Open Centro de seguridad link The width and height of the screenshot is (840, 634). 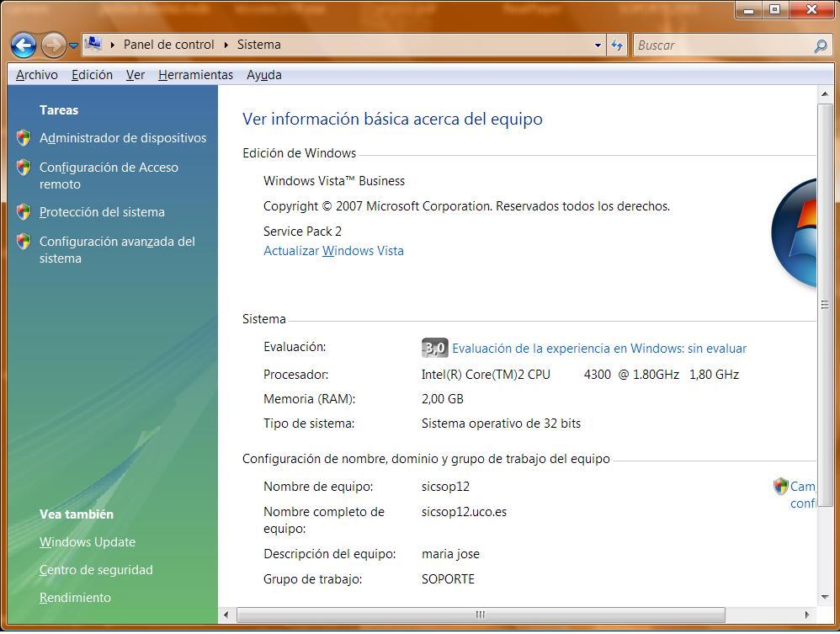point(96,570)
